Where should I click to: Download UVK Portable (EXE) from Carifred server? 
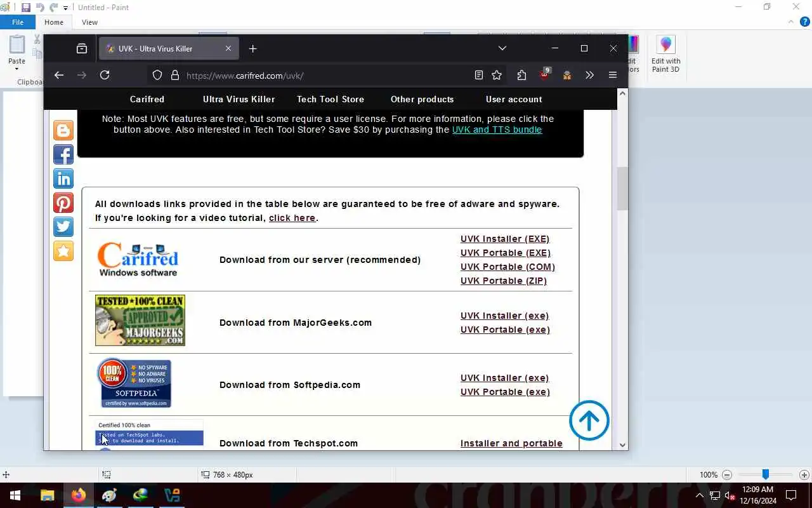coord(506,253)
